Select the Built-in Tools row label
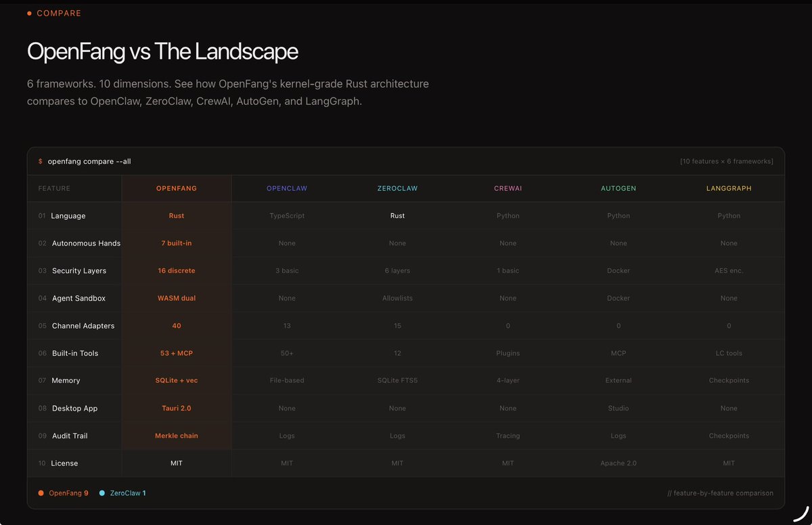Screen dimensions: 812x525 75,353
